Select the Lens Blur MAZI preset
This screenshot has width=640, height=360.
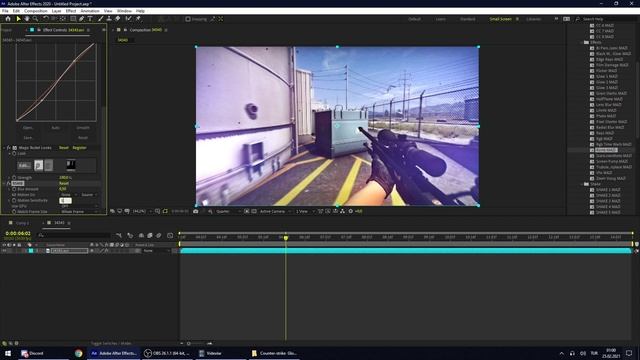point(608,104)
